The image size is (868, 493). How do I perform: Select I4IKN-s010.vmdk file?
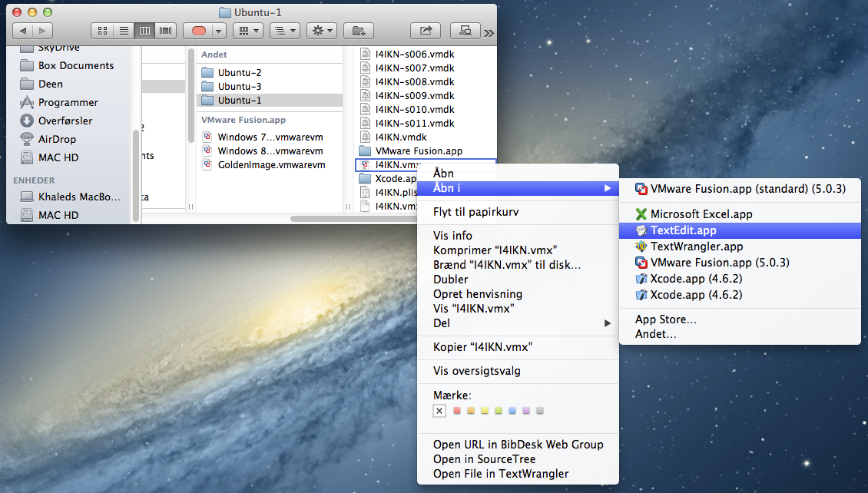pyautogui.click(x=415, y=110)
